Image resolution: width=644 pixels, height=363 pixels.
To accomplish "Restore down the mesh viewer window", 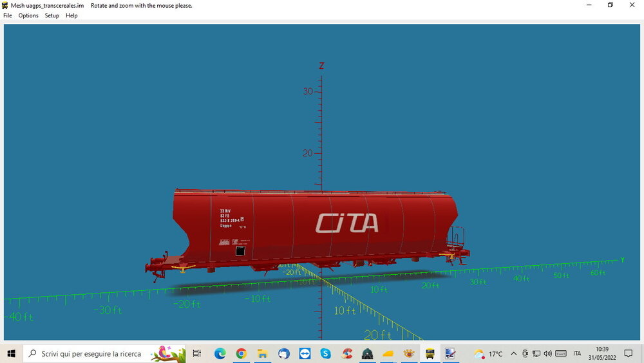I will click(x=611, y=5).
